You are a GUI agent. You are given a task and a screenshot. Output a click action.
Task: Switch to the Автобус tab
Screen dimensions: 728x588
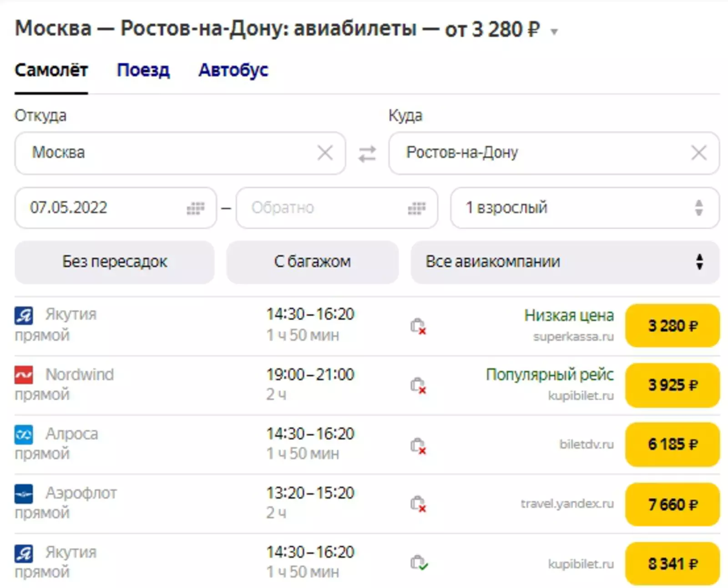click(233, 70)
